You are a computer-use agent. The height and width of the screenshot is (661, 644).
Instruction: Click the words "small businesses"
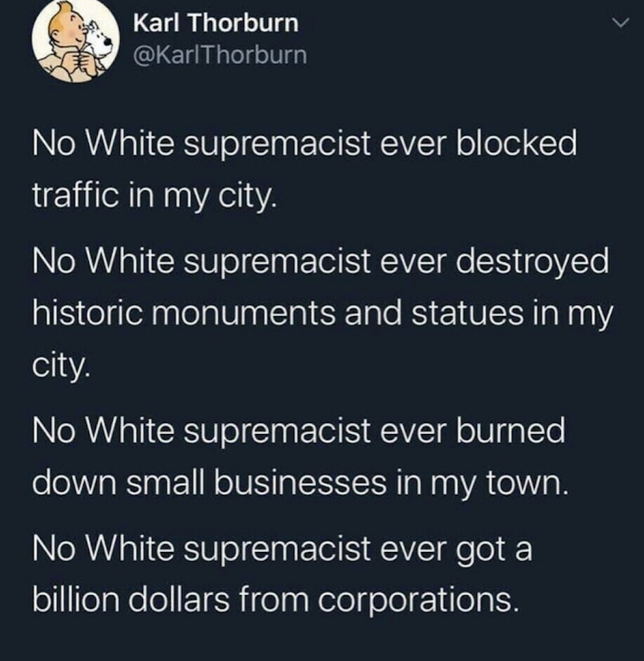(256, 483)
